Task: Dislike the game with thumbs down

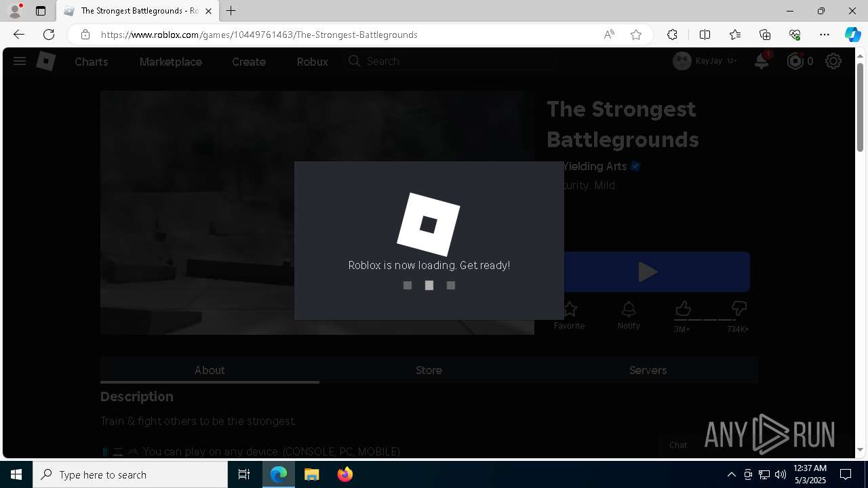Action: (738, 310)
